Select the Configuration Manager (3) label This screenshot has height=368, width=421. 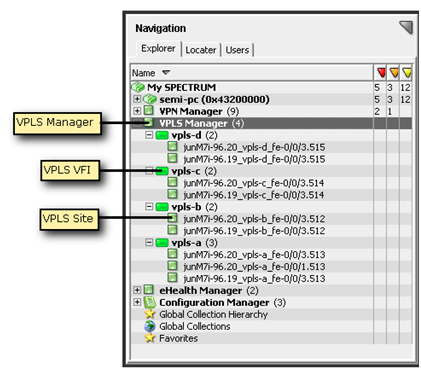pyautogui.click(x=222, y=302)
